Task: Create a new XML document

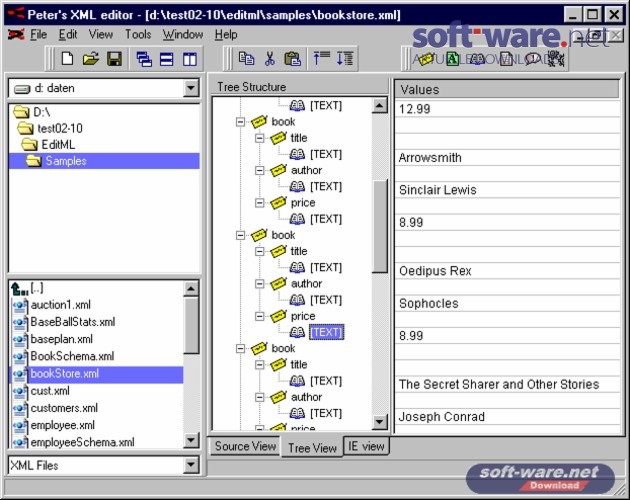Action: tap(68, 59)
